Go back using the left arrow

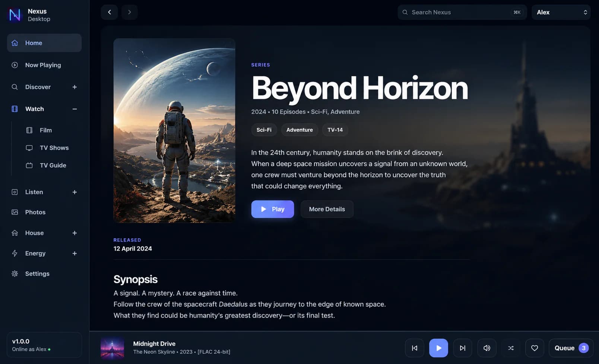[109, 12]
